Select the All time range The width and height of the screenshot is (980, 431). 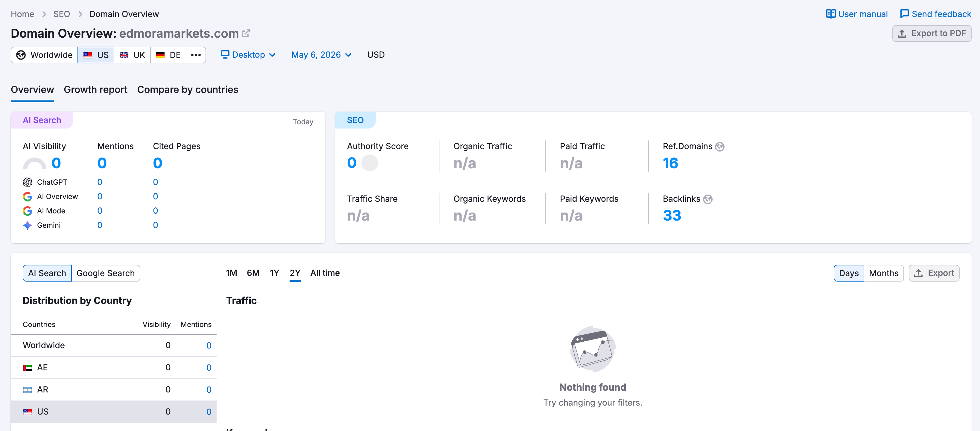click(x=325, y=273)
